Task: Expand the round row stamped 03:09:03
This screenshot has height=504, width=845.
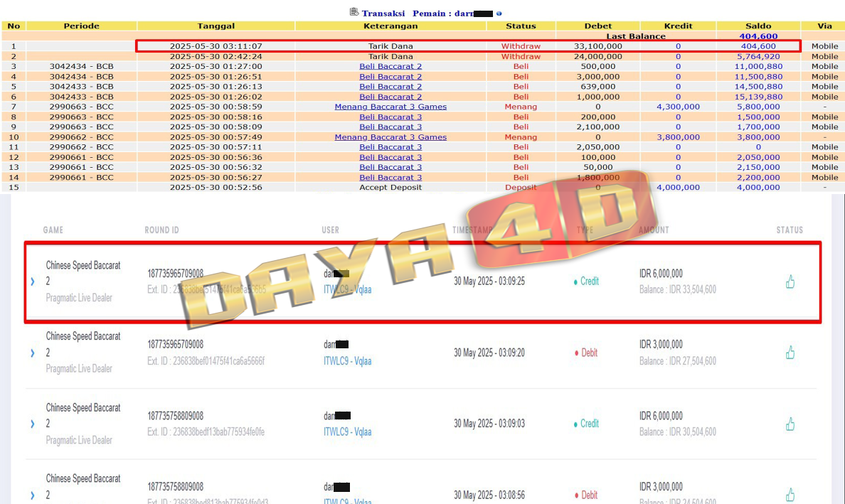Action: [32, 424]
